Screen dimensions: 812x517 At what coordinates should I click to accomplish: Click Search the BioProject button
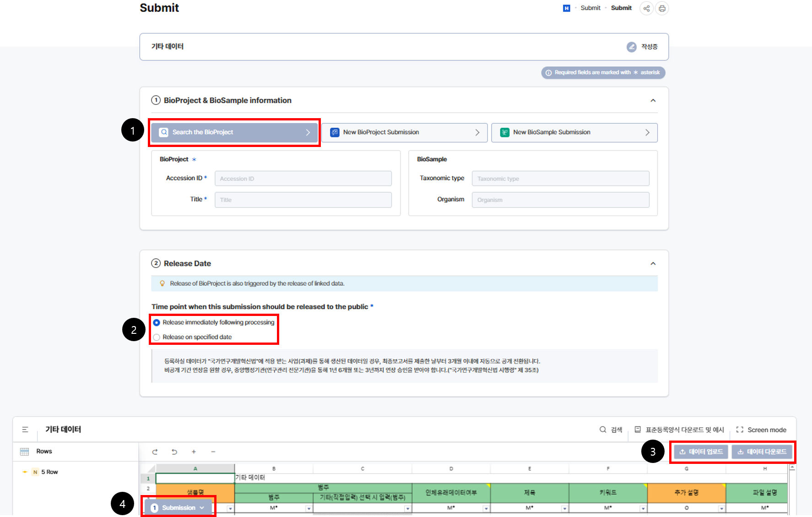coord(234,132)
